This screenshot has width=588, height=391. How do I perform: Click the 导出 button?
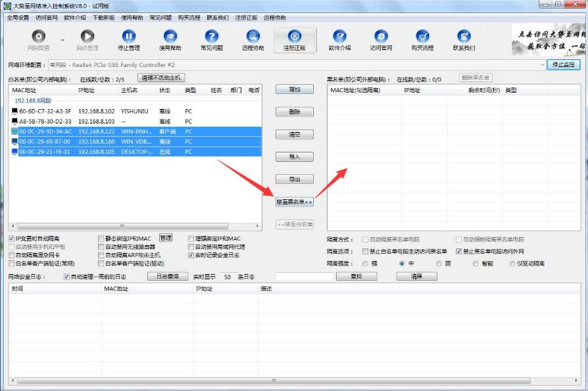295,179
